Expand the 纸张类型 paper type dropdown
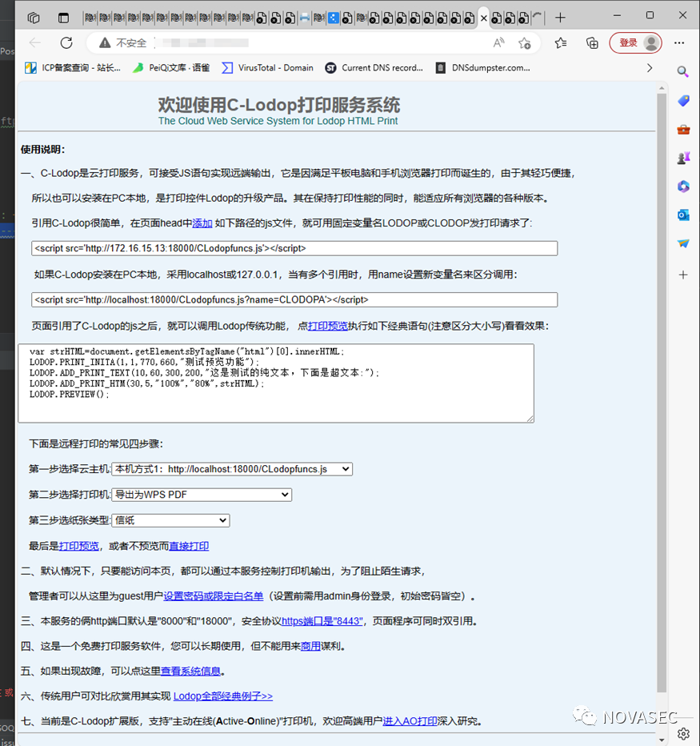This screenshot has width=700, height=746. point(170,520)
